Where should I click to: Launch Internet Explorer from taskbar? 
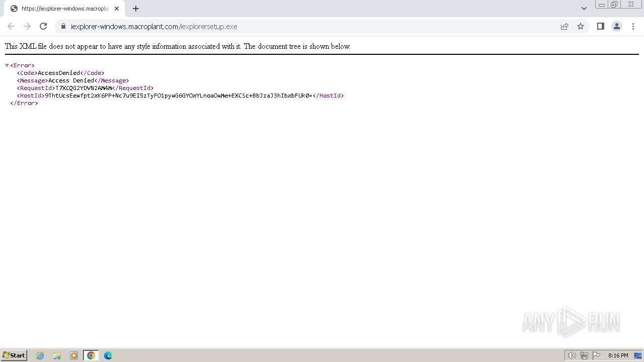40,355
